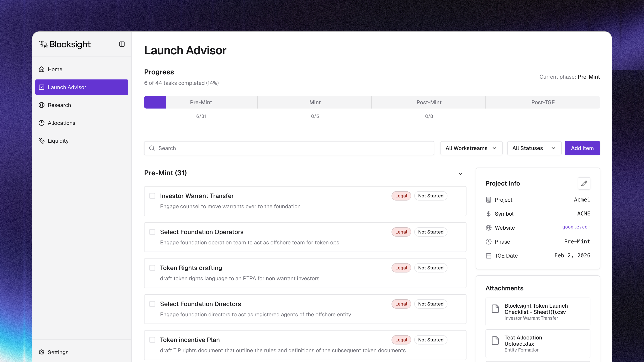Tick the Select Foundation Operators checkbox

pyautogui.click(x=152, y=232)
